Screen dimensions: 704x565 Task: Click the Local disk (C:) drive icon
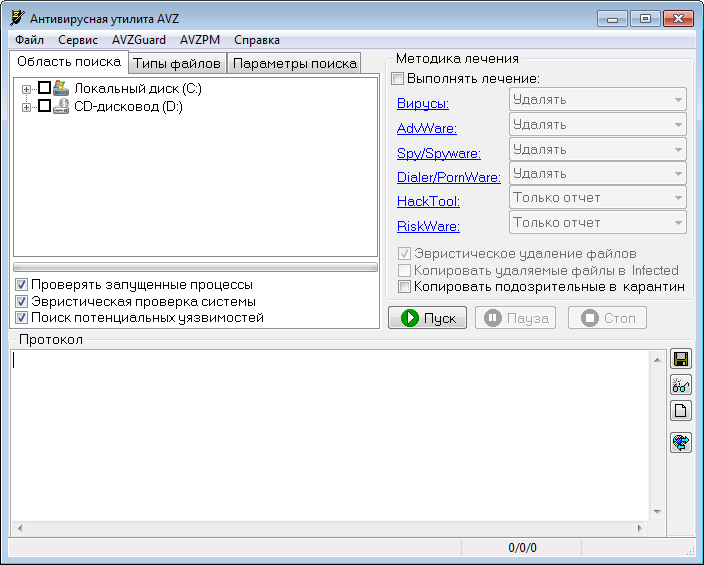(x=61, y=88)
